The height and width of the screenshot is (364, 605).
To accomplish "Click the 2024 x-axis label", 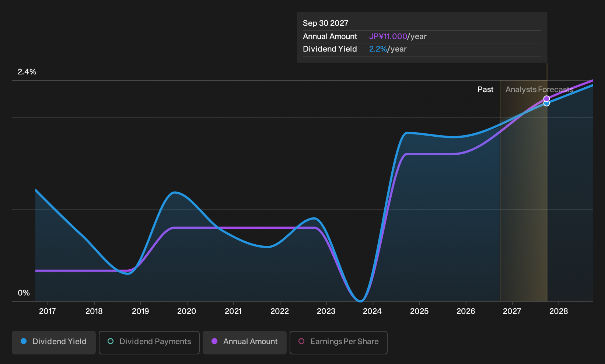I will click(373, 311).
